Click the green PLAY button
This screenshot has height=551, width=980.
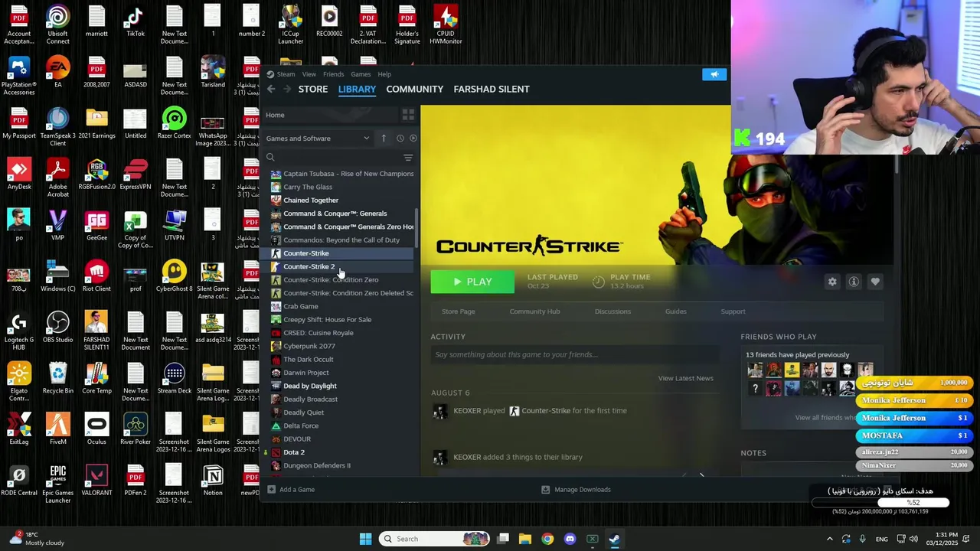click(472, 282)
